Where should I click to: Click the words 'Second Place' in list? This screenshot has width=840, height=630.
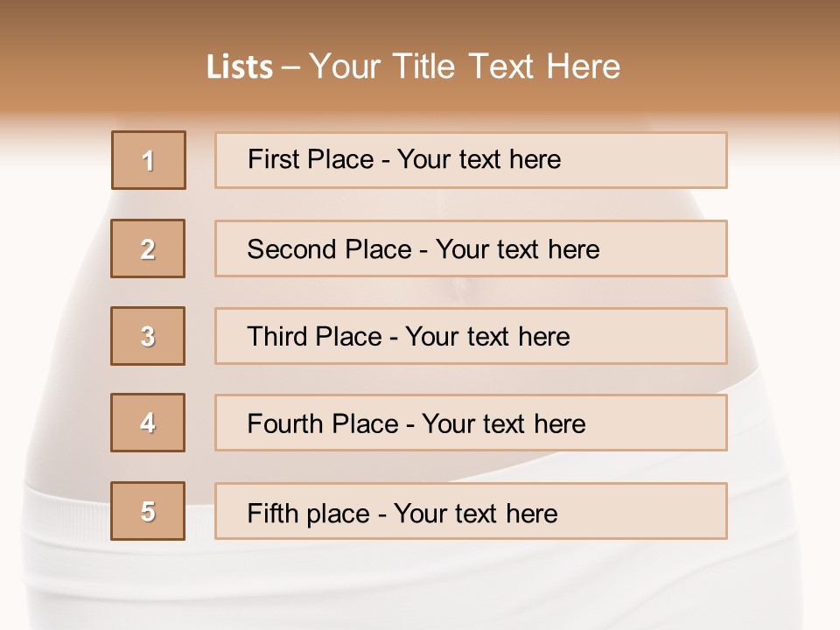(330, 249)
